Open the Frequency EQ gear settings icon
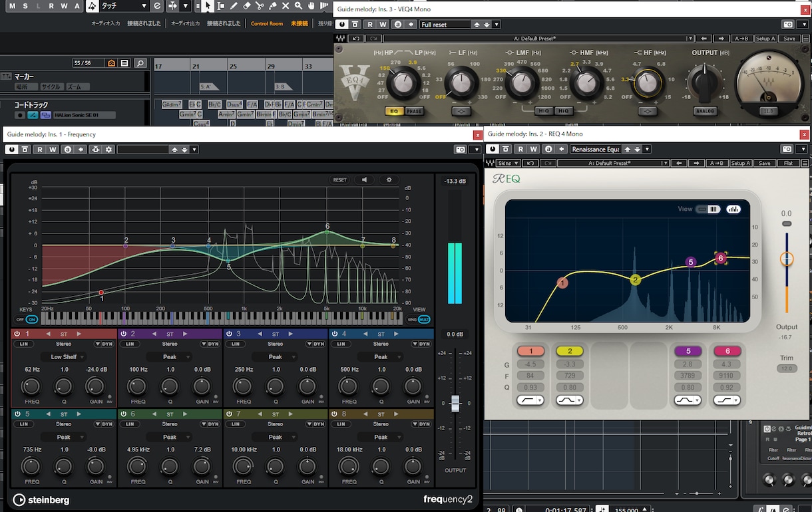The height and width of the screenshot is (512, 812). (389, 180)
